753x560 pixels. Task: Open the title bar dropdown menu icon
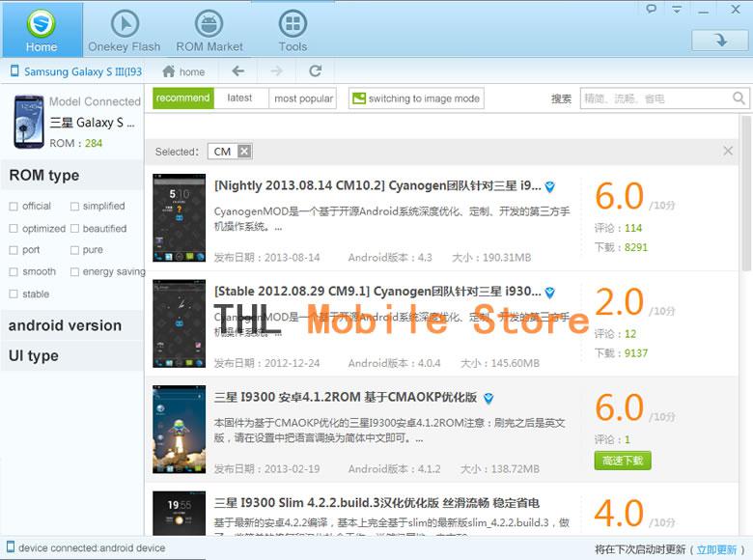677,9
